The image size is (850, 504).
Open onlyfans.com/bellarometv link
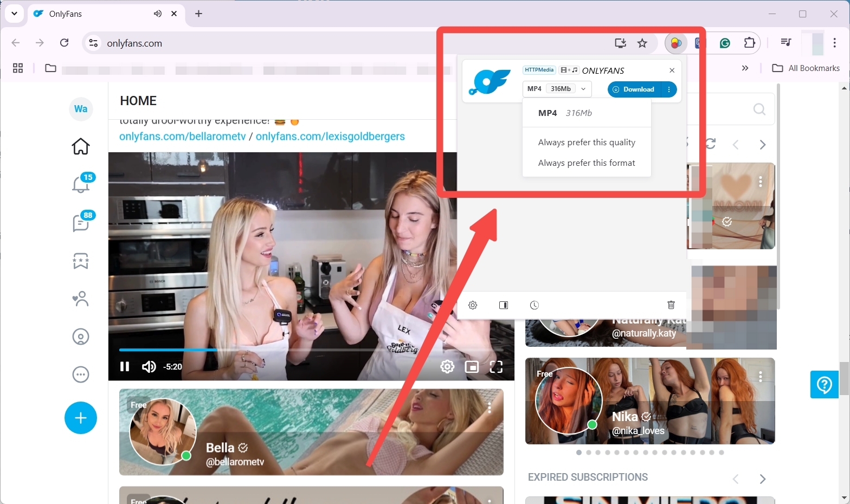point(183,137)
